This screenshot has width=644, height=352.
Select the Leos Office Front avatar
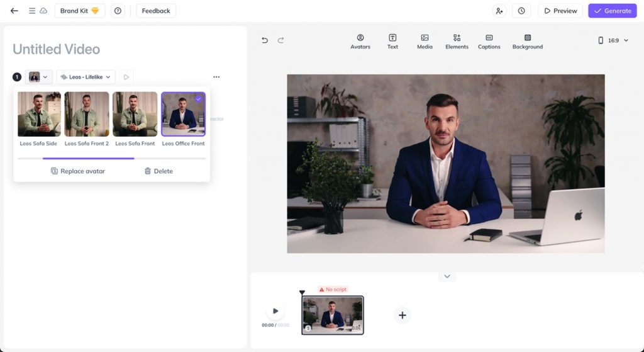click(x=183, y=115)
